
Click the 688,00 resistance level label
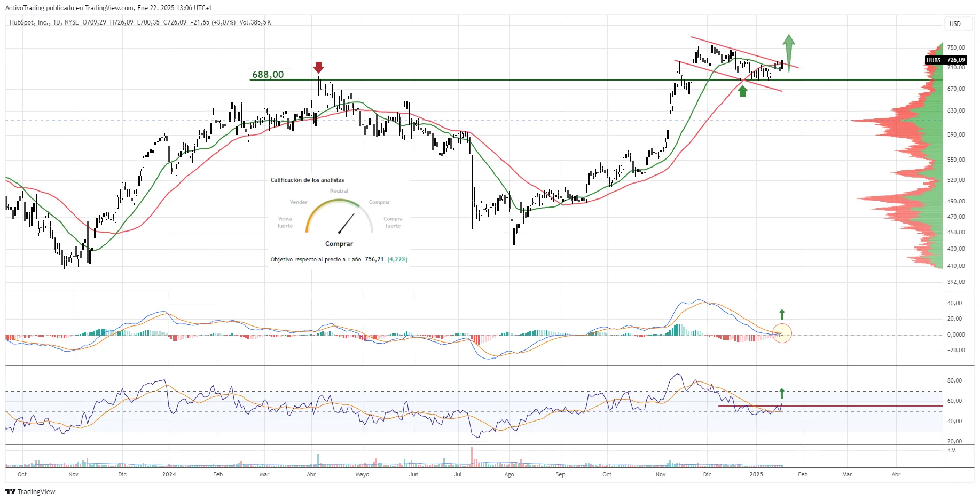[268, 75]
